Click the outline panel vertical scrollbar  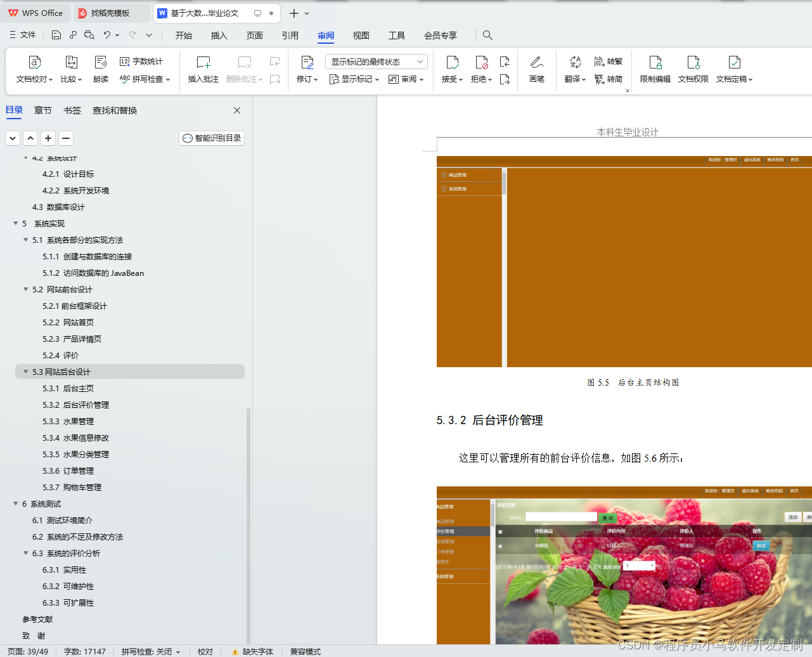[x=248, y=525]
